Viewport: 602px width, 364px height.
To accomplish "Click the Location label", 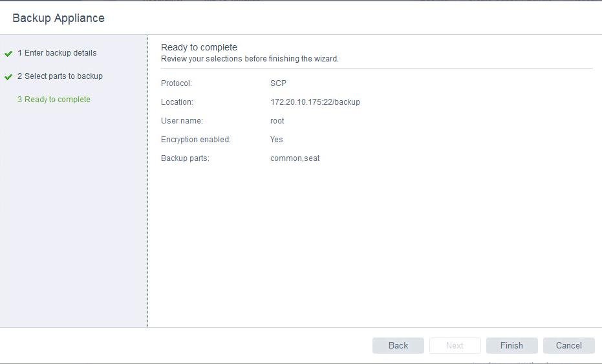I will tap(177, 102).
